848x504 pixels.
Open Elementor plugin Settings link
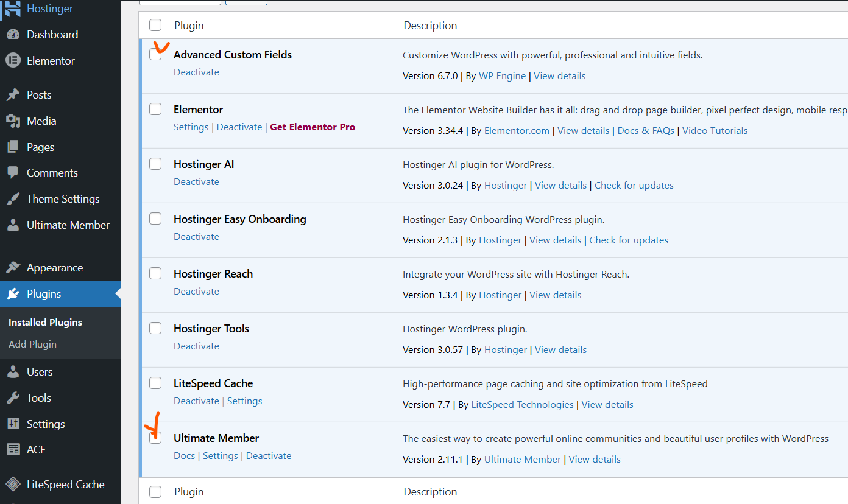click(x=191, y=127)
